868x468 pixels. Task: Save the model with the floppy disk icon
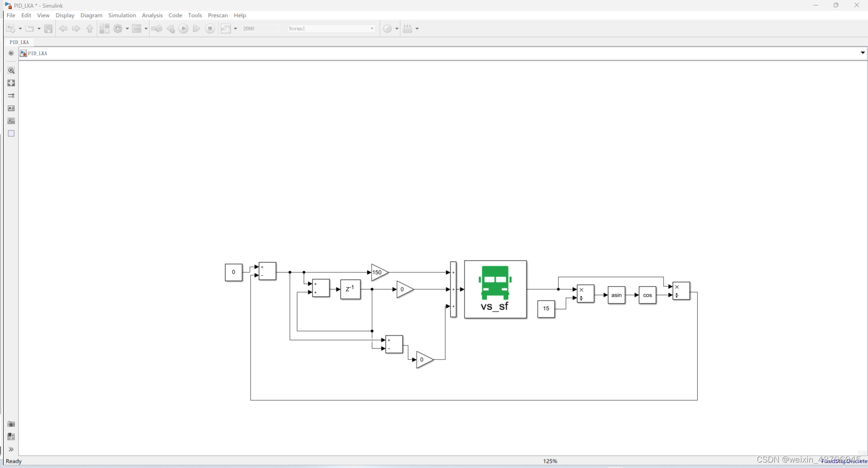[x=48, y=28]
